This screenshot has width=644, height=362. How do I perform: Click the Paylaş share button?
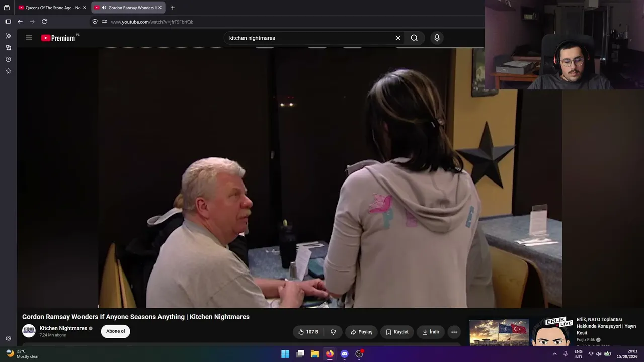pyautogui.click(x=361, y=332)
